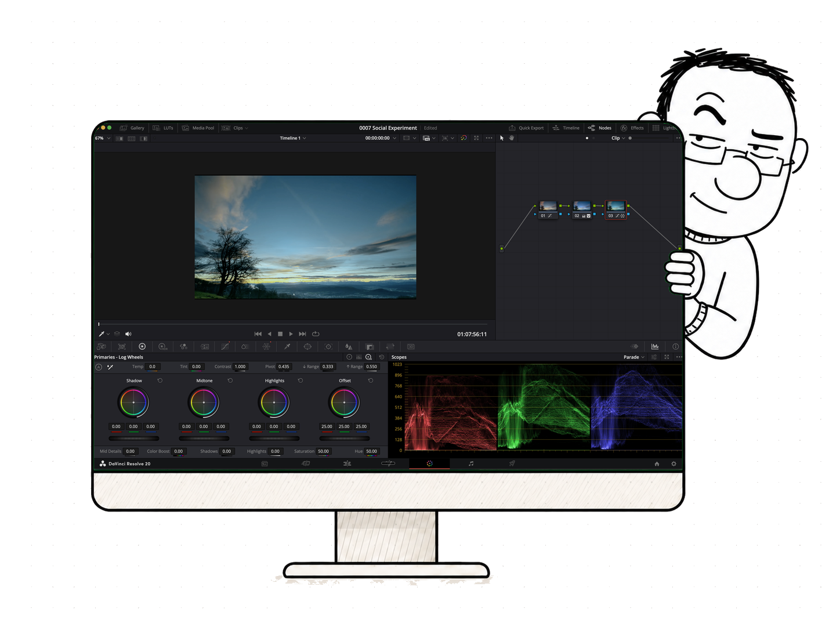Open the Motion Effects palette
This screenshot has width=840, height=630.
pos(205,346)
